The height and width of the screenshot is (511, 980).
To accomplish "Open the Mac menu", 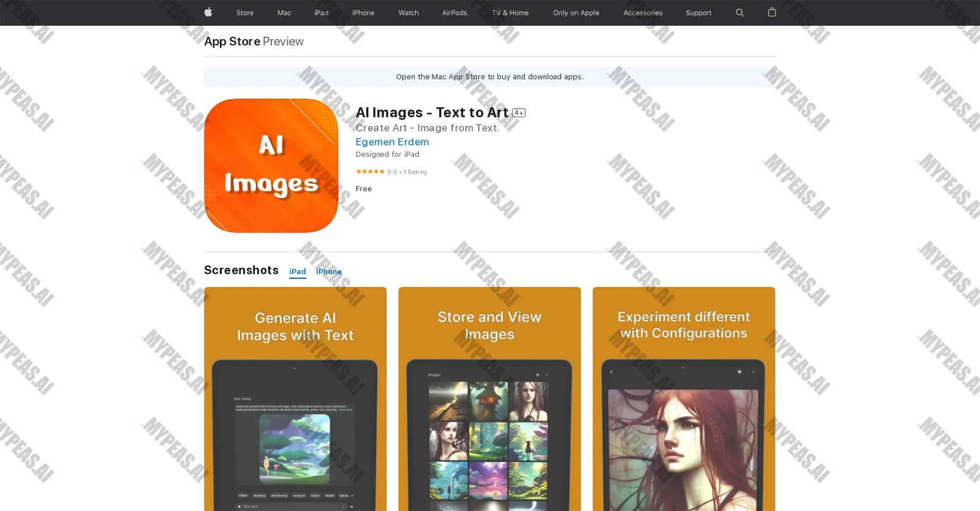I will tap(284, 13).
